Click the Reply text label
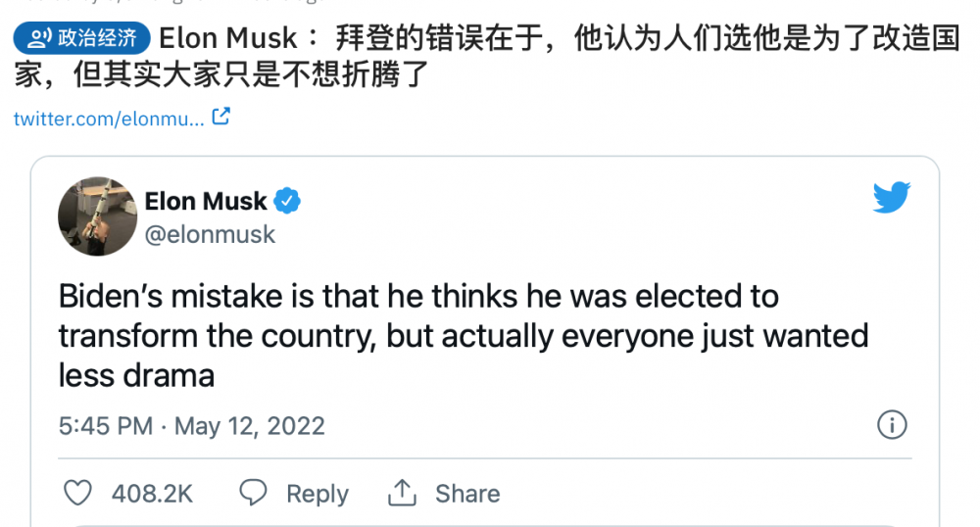Viewport: 980px width, 527px height. [x=317, y=494]
